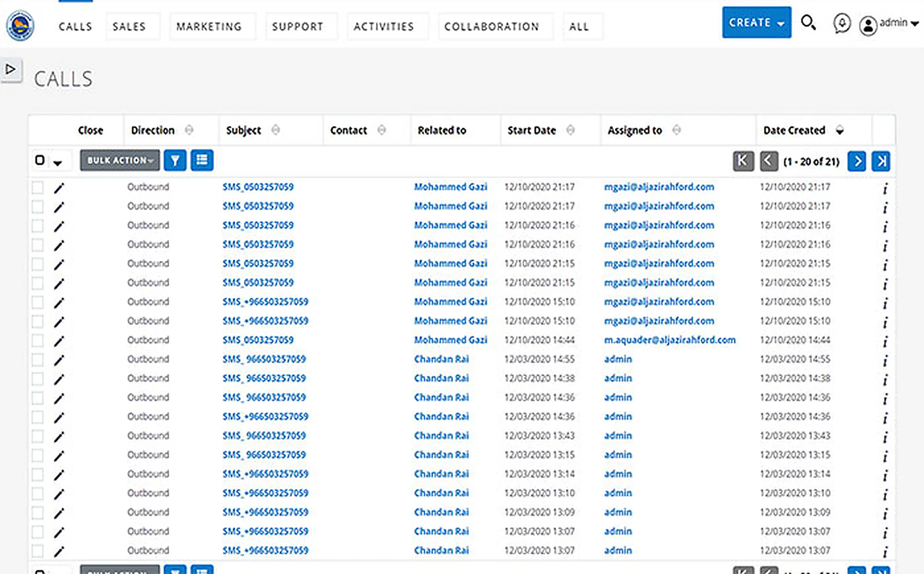The height and width of the screenshot is (574, 924).
Task: Open notifications bell icon
Action: coord(841,24)
